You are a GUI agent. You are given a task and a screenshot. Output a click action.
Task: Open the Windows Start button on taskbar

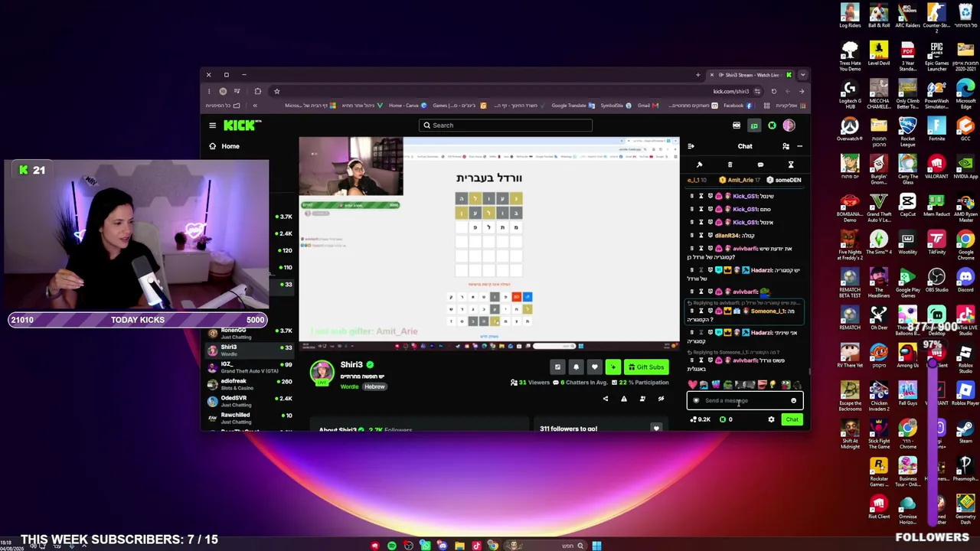(596, 546)
